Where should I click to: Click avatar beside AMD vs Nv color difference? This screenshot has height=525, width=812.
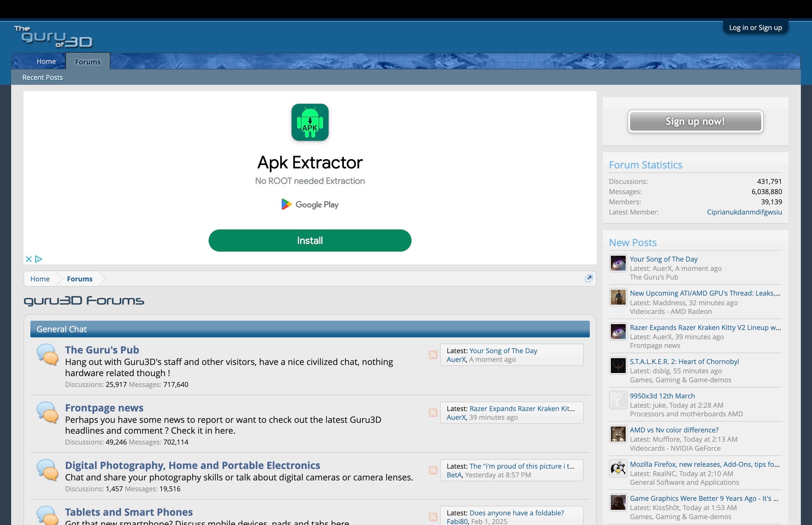tap(618, 434)
